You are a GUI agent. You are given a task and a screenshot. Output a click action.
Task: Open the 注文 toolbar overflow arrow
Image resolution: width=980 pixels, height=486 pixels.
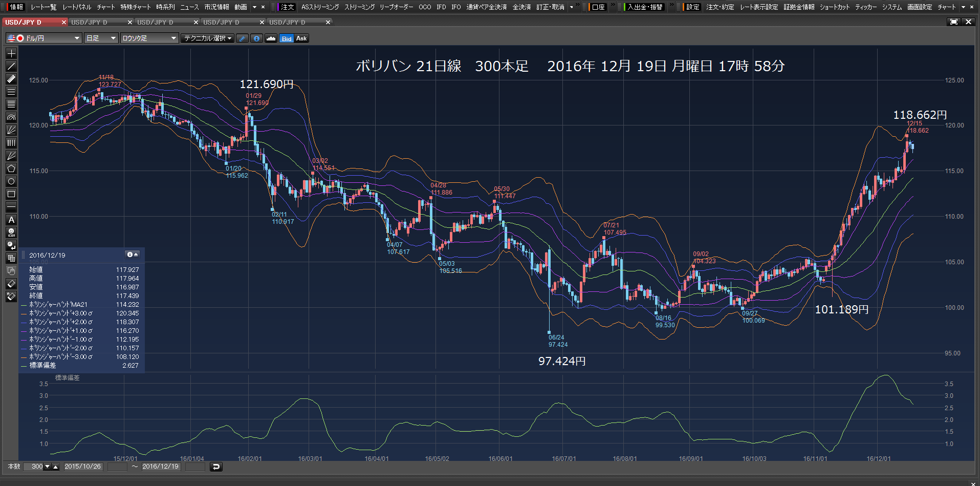pyautogui.click(x=572, y=7)
